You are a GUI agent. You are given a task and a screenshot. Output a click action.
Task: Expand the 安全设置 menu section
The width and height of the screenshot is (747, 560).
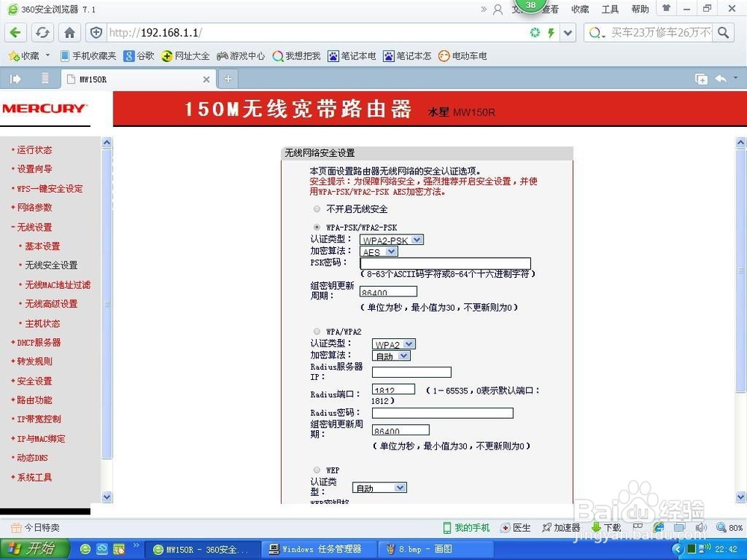click(x=34, y=381)
